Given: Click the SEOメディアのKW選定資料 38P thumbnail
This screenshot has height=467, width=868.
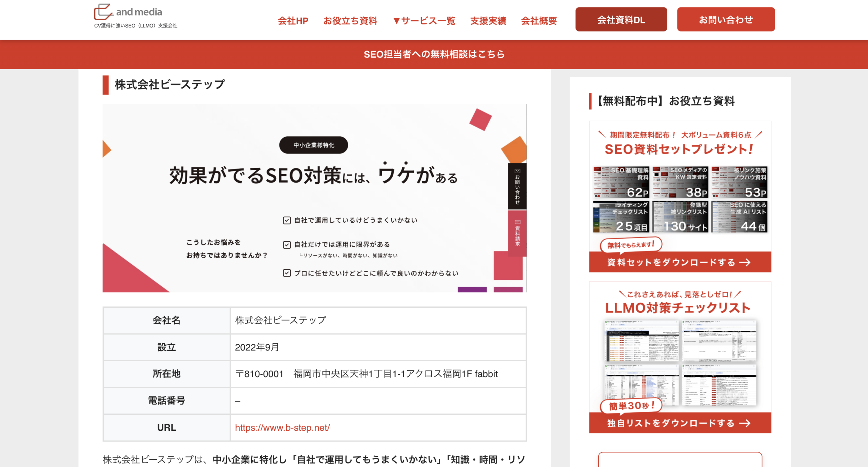Looking at the screenshot, I should click(680, 182).
